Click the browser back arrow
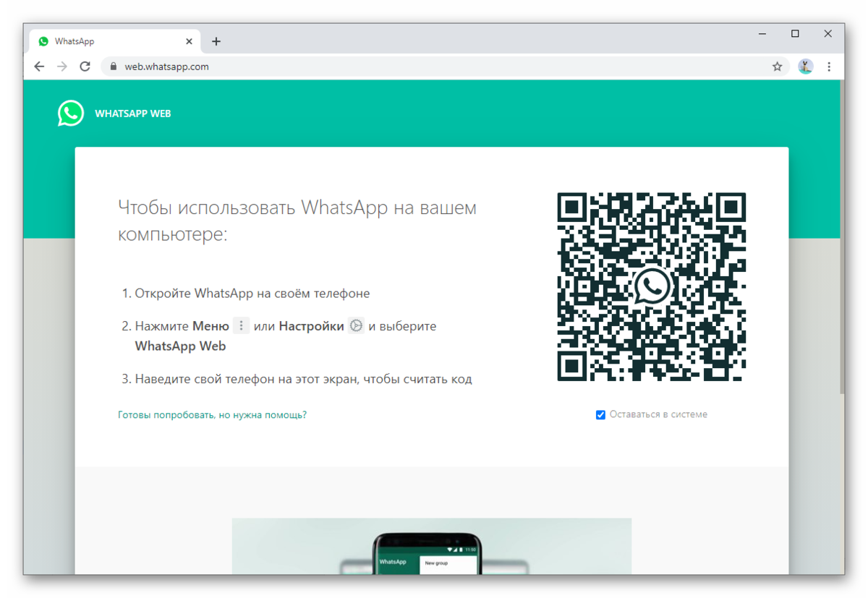868x598 pixels. pyautogui.click(x=39, y=67)
